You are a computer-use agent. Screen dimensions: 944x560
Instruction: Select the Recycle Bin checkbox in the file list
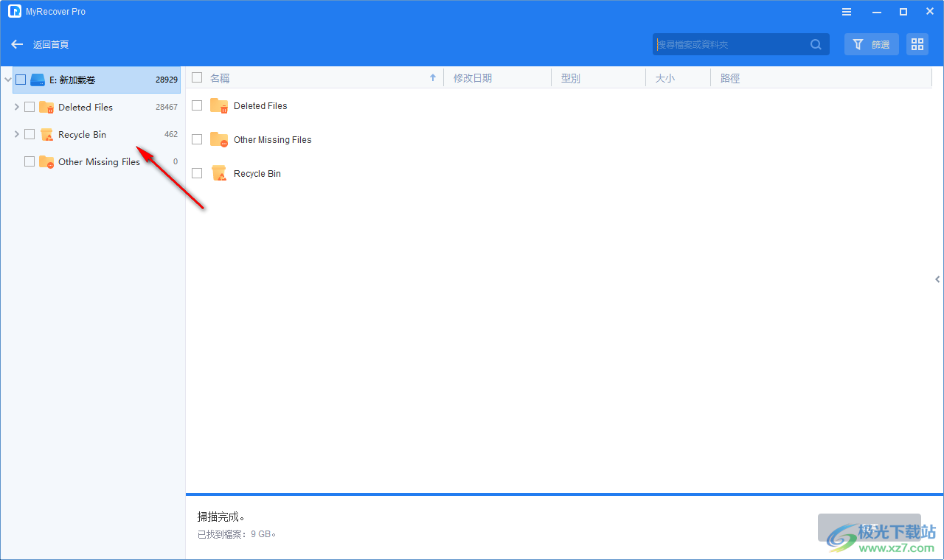pos(197,172)
